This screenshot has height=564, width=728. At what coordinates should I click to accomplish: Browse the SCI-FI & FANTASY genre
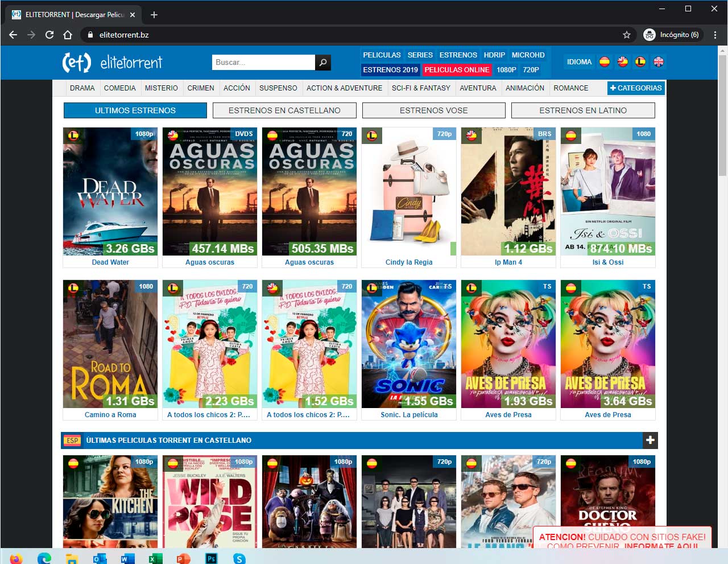(421, 88)
